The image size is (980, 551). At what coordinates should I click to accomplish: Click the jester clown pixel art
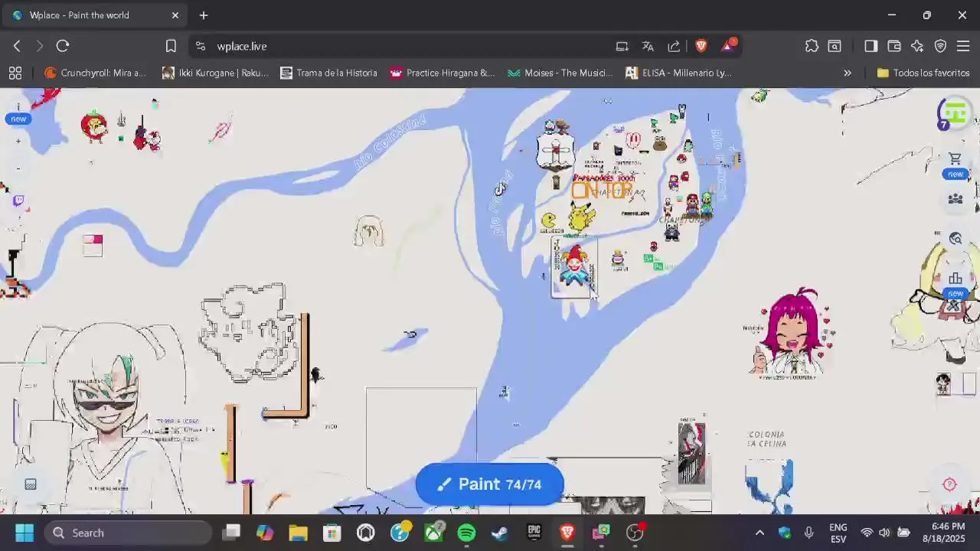573,266
